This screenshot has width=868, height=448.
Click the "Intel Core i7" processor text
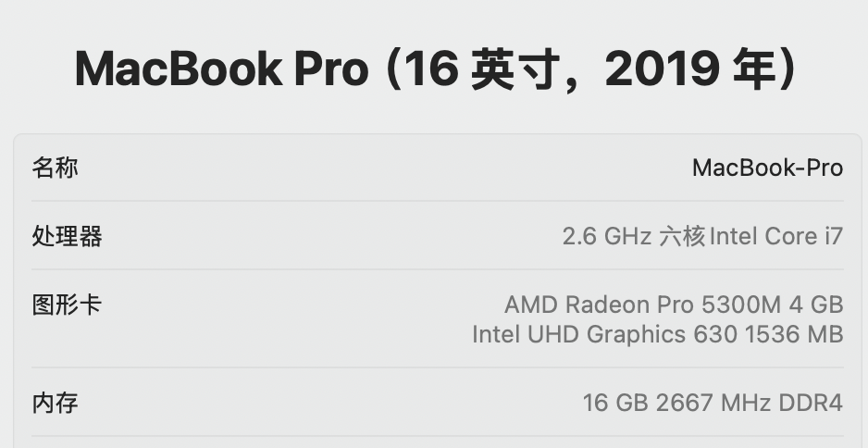point(776,236)
